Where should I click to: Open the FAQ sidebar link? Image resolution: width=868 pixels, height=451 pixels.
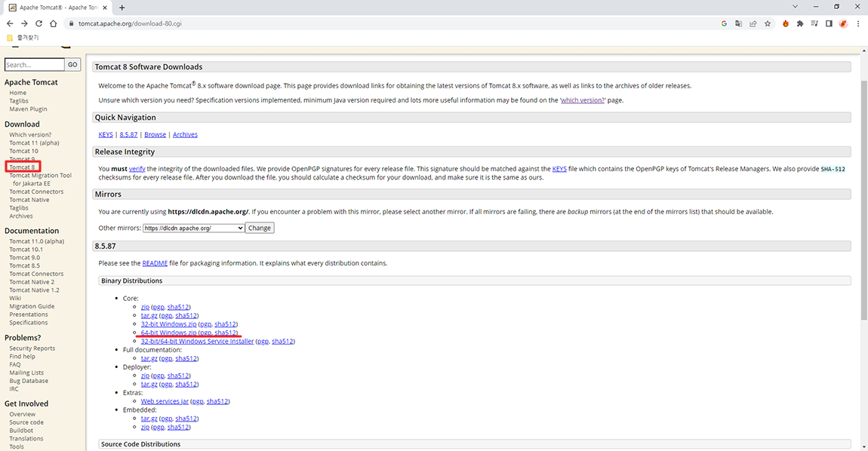(x=15, y=365)
